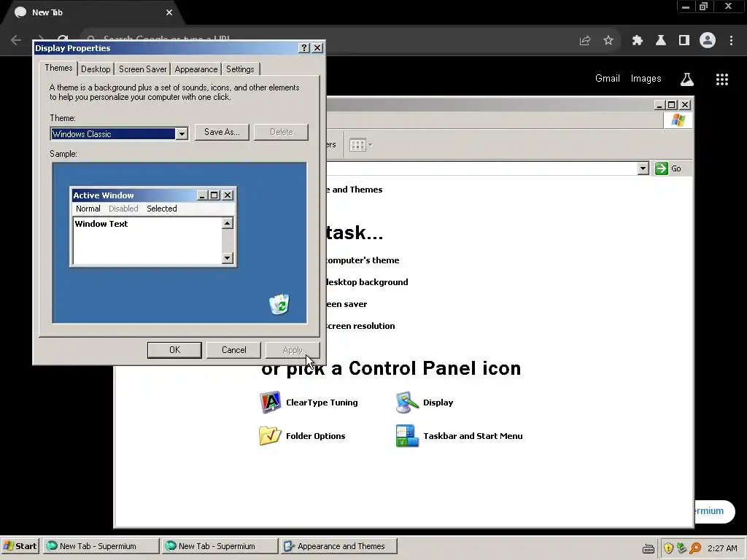Image resolution: width=747 pixels, height=560 pixels.
Task: Click the on-screen keyboard tray icon
Action: (x=649, y=548)
